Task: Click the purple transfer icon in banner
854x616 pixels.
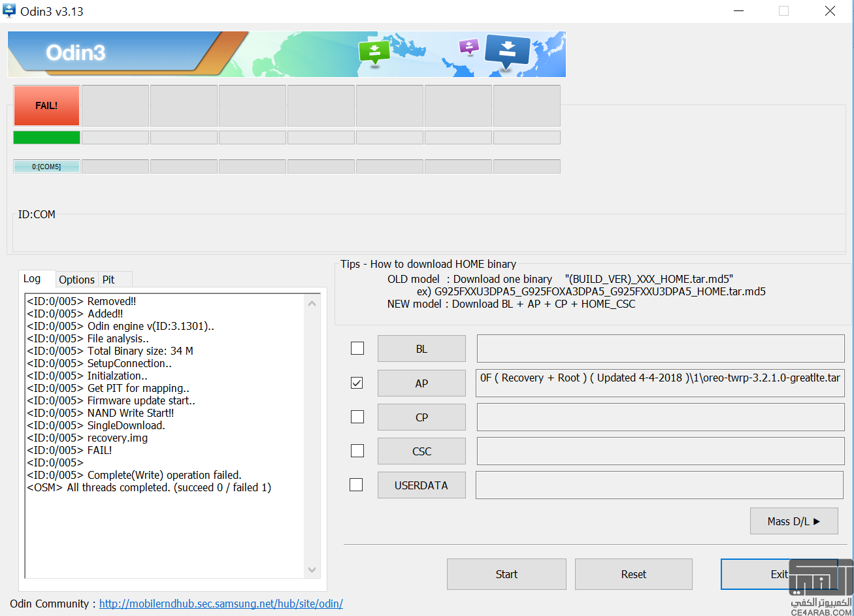Action: click(x=469, y=47)
